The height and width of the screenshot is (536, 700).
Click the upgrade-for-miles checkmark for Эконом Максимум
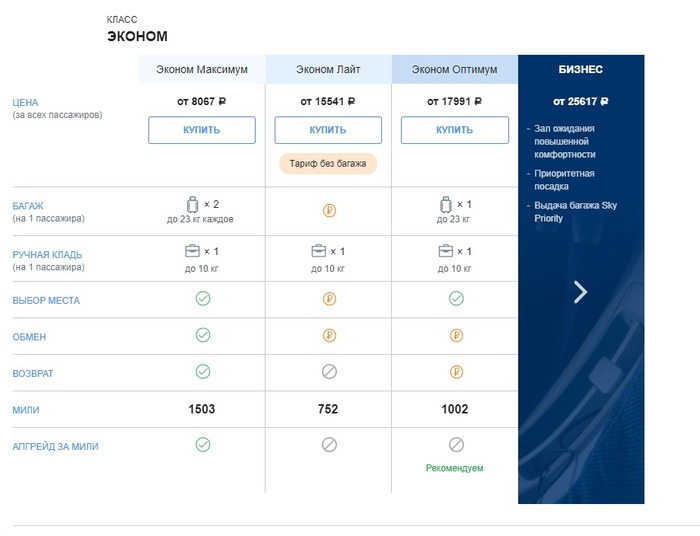[x=202, y=445]
